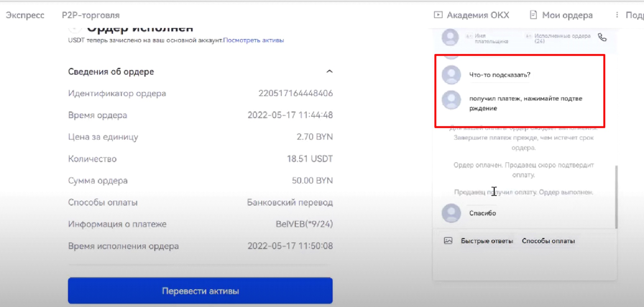Screen dimensions: 644x307
Task: Open the Способы оплаты tab in chat
Action: pyautogui.click(x=548, y=241)
